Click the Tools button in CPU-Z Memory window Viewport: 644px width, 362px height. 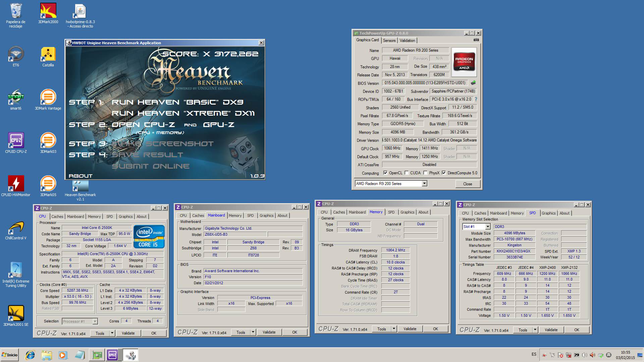[382, 329]
